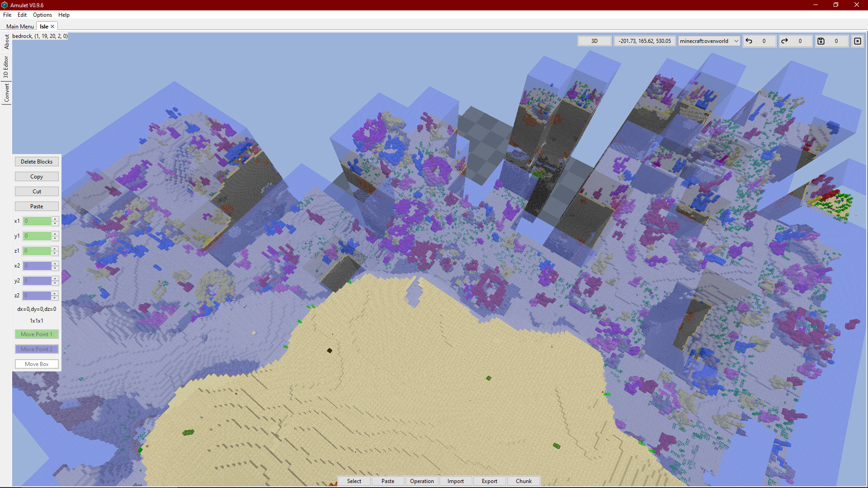Switch to the Convert side tab
Screen dimensions: 868x488
(x=6, y=93)
